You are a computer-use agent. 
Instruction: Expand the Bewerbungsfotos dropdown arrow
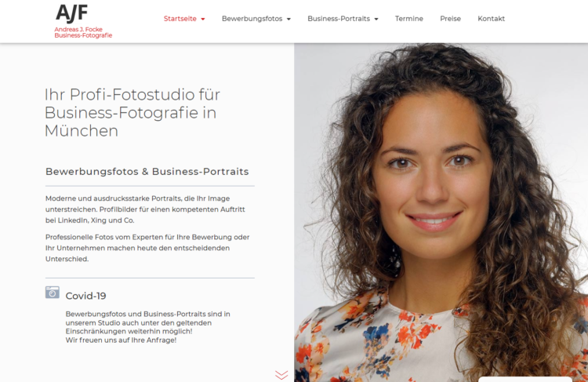[x=289, y=19]
